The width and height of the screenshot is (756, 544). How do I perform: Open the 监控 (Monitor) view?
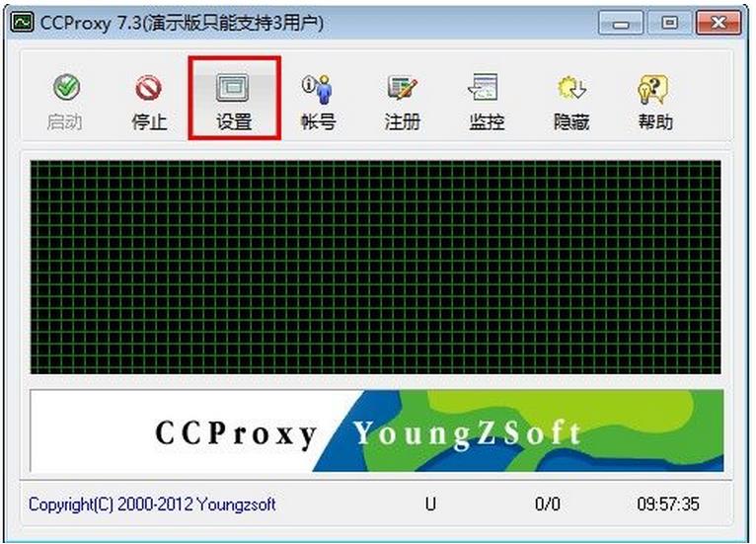coord(487,102)
